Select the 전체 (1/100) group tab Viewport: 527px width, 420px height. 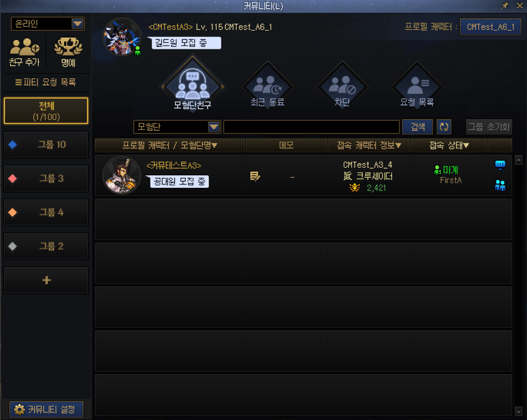click(x=46, y=111)
